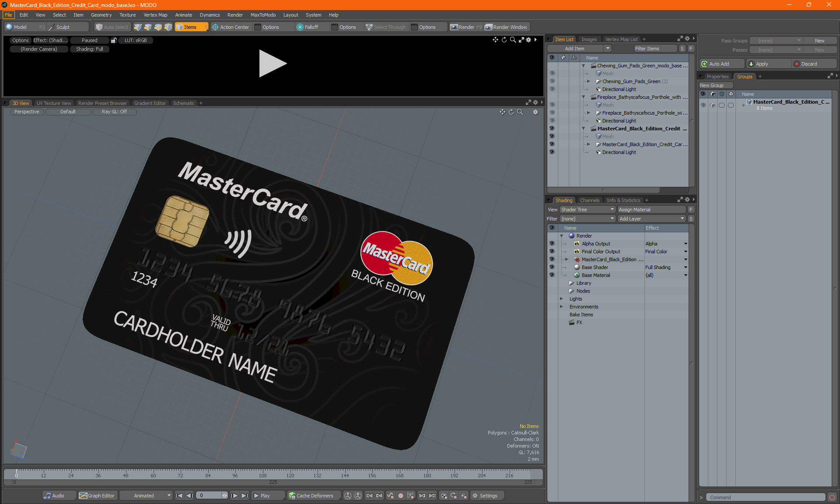Image resolution: width=840 pixels, height=504 pixels.
Task: Toggle visibility of MasterCard_Black_Edition_Credit scene
Action: click(x=552, y=129)
